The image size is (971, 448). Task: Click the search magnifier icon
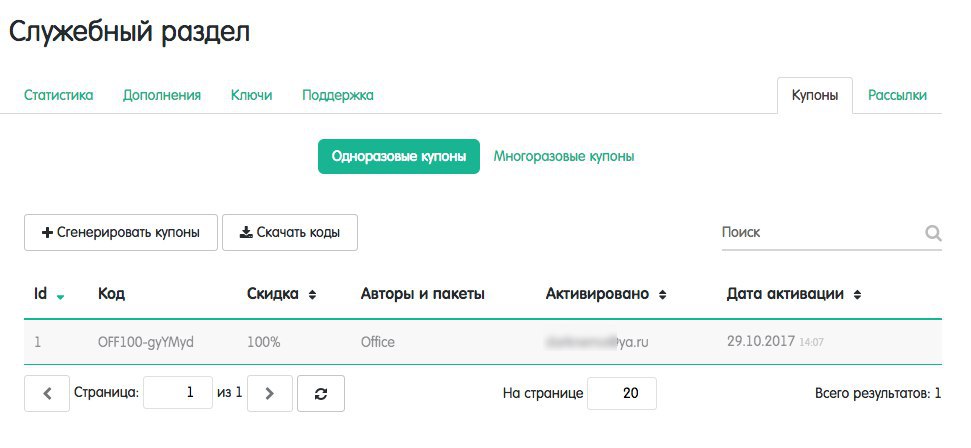coord(933,233)
